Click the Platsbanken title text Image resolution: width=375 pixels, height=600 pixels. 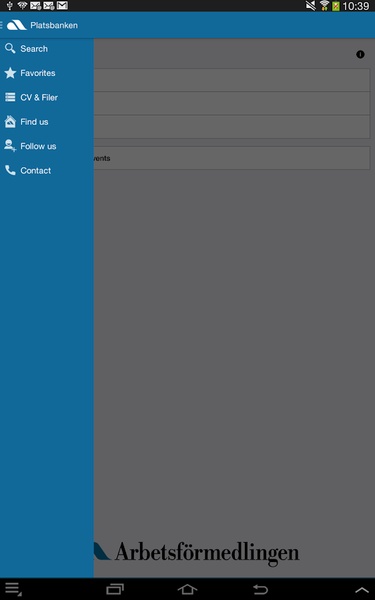54,25
